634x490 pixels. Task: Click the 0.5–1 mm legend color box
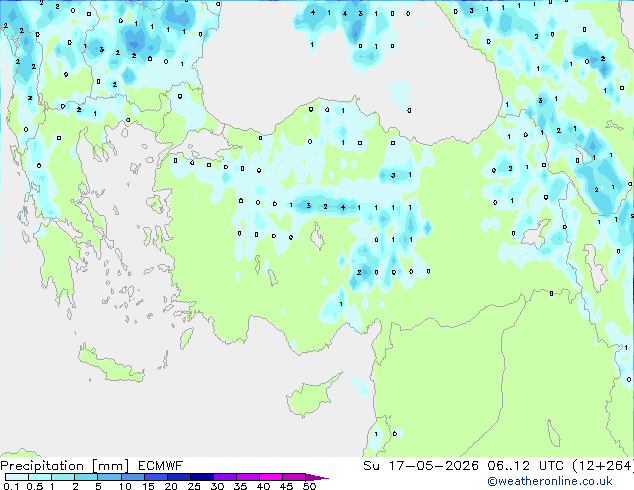coord(40,477)
